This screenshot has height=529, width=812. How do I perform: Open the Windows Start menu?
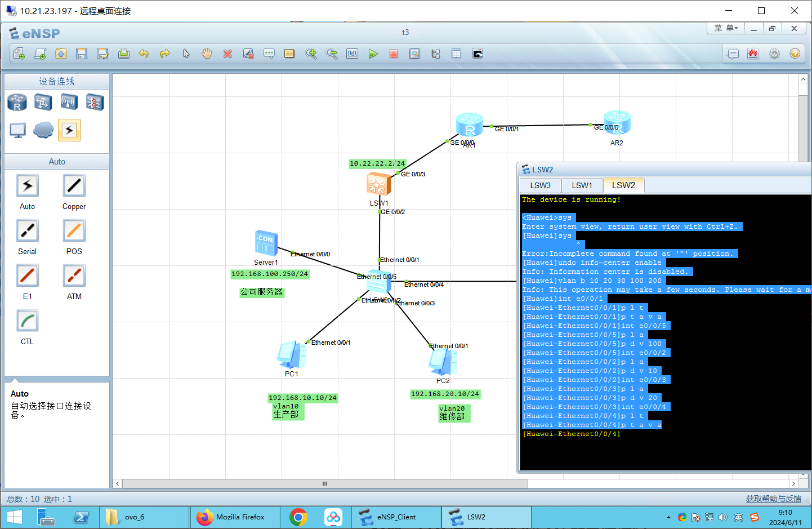point(15,517)
